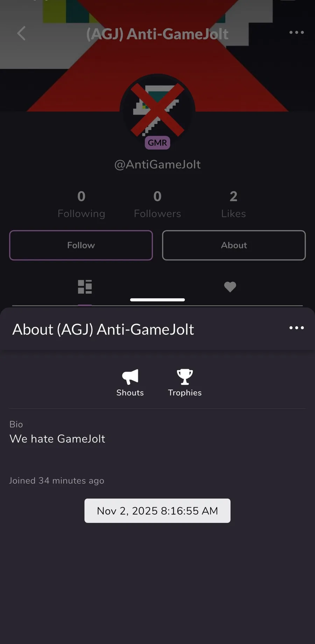315x644 pixels.
Task: Tap the 'We hate GameJolt' bio text
Action: click(x=57, y=439)
